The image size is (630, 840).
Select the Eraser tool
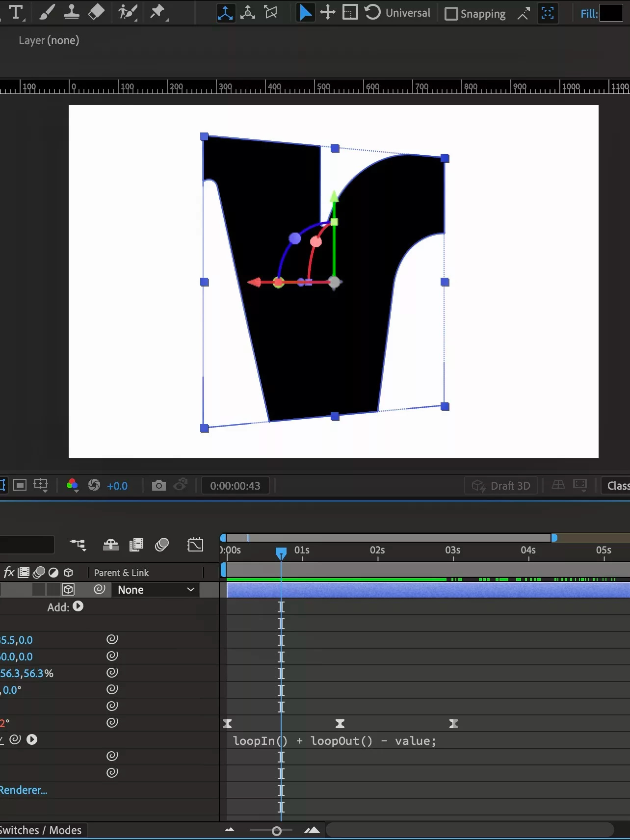pyautogui.click(x=96, y=12)
